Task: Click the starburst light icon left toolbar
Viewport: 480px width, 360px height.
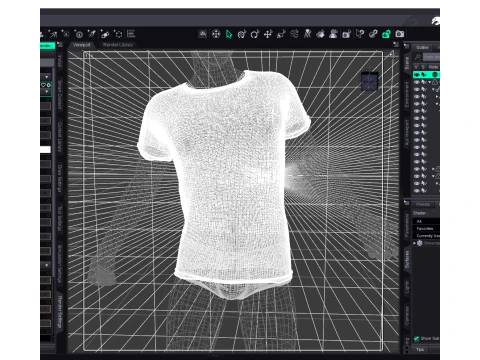Action: [66, 34]
